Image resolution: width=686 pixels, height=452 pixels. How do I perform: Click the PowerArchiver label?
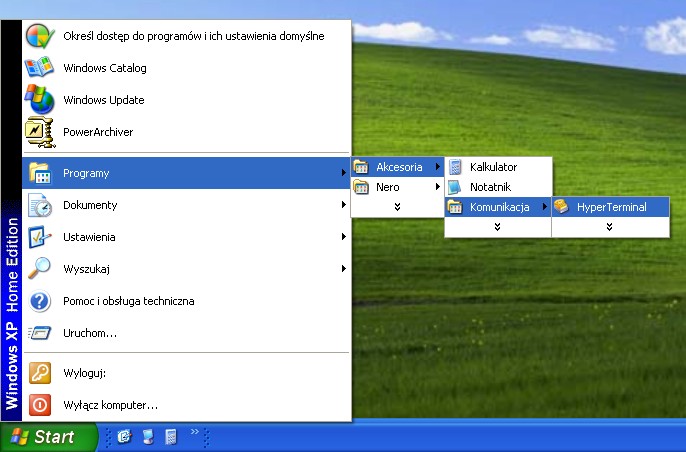pos(98,132)
